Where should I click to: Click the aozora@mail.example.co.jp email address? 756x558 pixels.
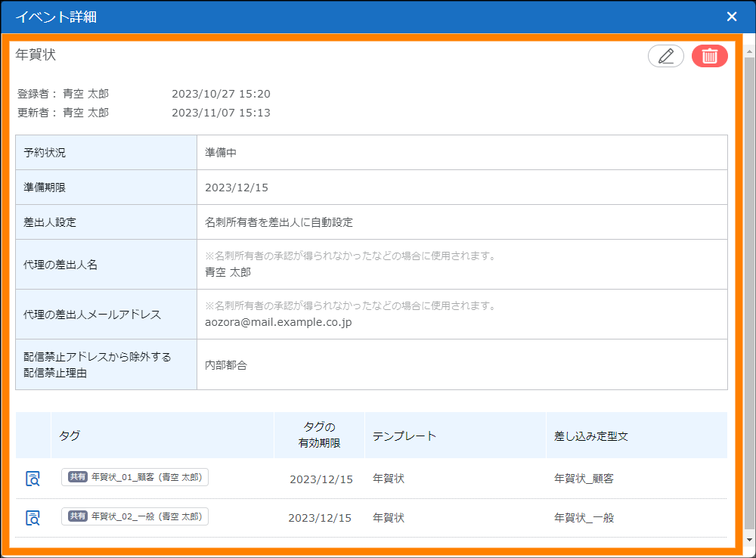[x=278, y=322]
